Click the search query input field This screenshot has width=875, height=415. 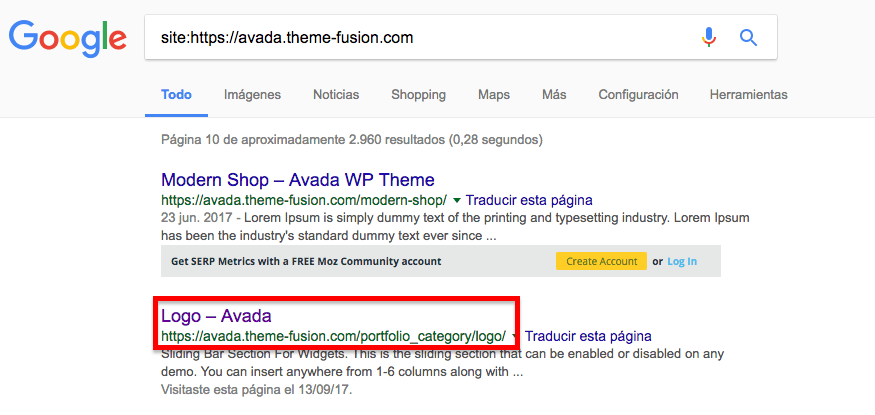[x=420, y=38]
